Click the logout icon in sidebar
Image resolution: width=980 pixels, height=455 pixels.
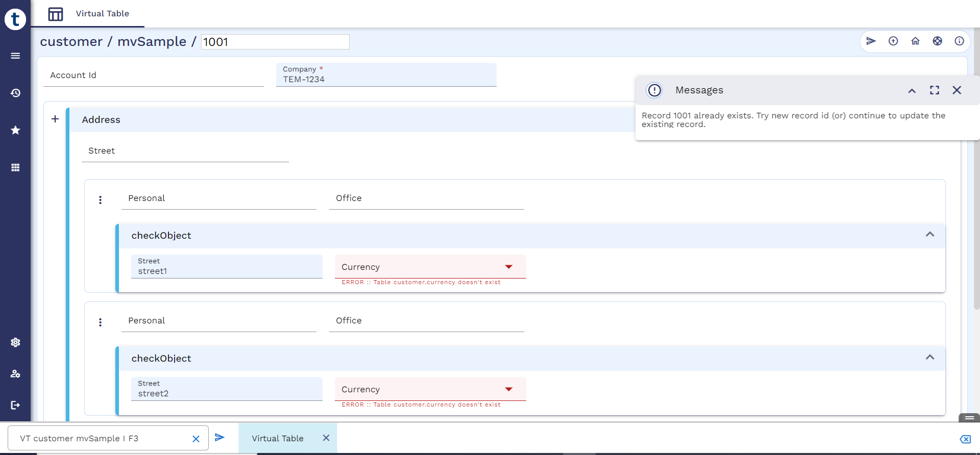coord(15,405)
